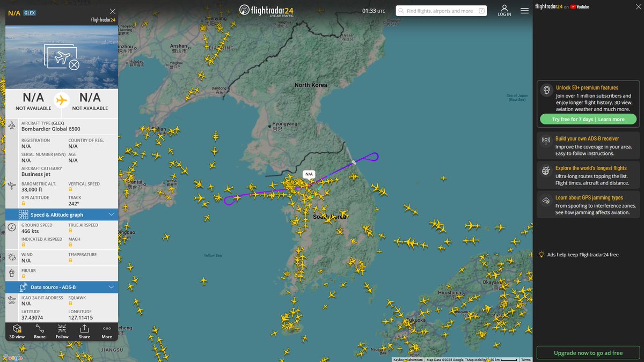Click the lock icon under GPS Altitude
Image resolution: width=644 pixels, height=362 pixels.
[x=24, y=204]
